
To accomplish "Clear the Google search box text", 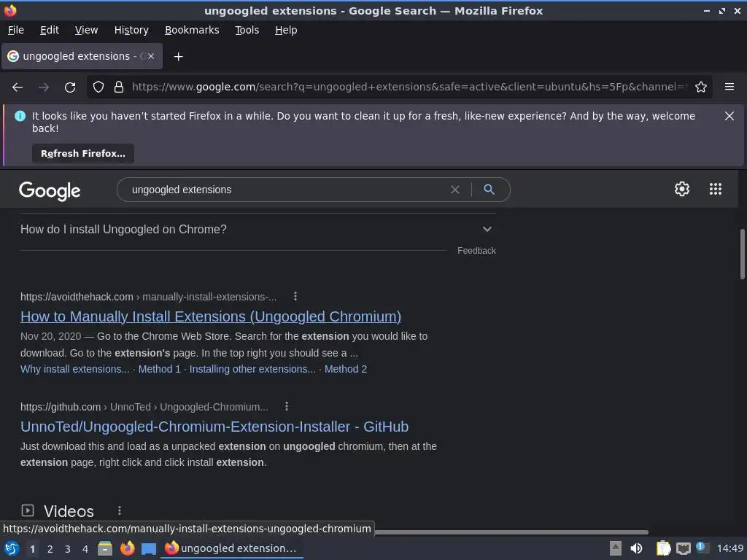I will 455,190.
